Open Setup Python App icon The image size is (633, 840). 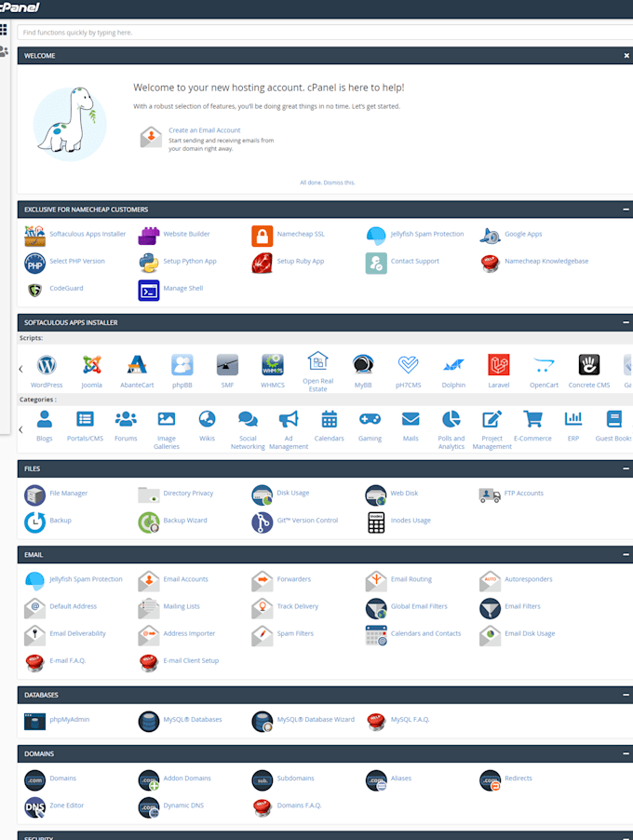click(x=149, y=263)
